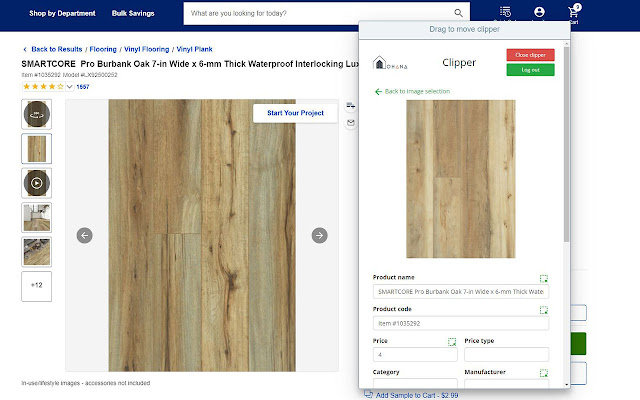Click the clipped product image in Clipper
Image resolution: width=640 pixels, height=400 pixels.
[461, 179]
